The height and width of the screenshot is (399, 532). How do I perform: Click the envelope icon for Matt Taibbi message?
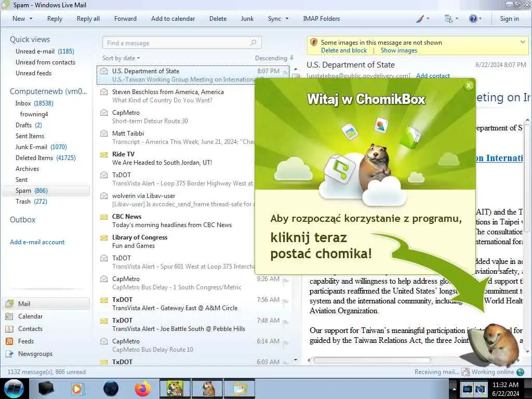pos(104,134)
